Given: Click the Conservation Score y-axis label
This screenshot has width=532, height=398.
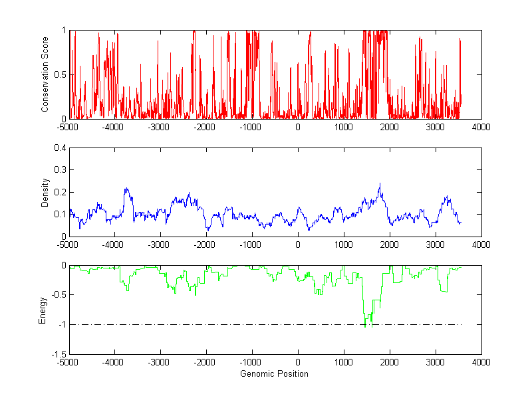Looking at the screenshot, I should (45, 74).
